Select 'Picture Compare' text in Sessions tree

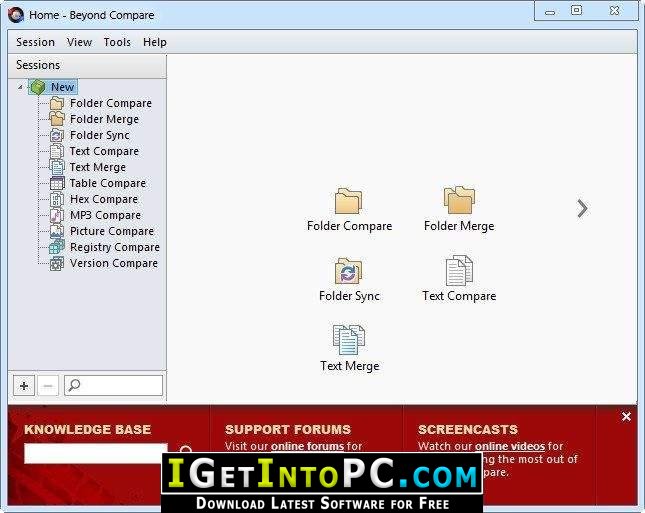[112, 231]
